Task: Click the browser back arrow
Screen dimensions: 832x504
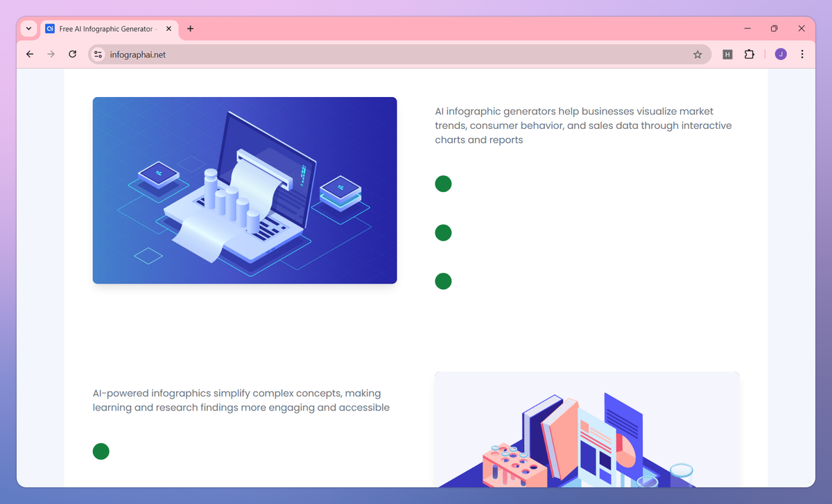Action: pos(30,54)
